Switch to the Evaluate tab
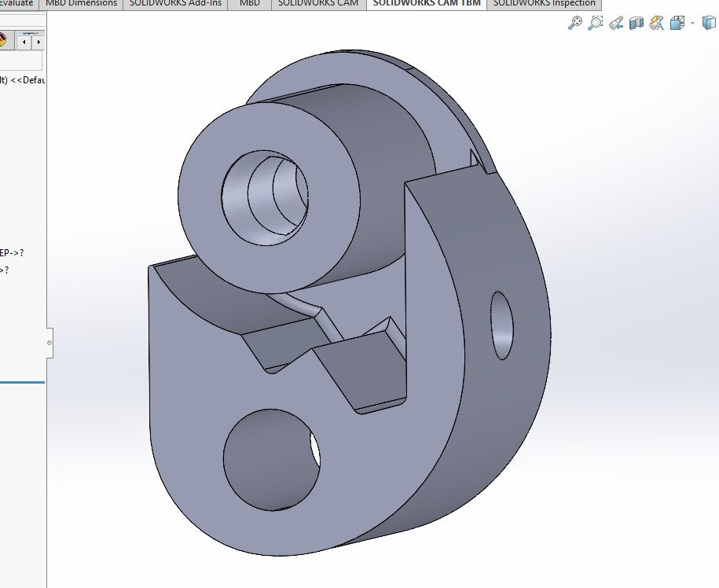Screen dimensions: 719x588 [17, 4]
